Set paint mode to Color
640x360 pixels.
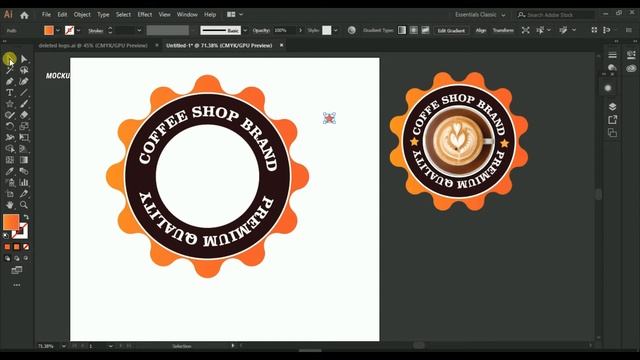pos(7,247)
